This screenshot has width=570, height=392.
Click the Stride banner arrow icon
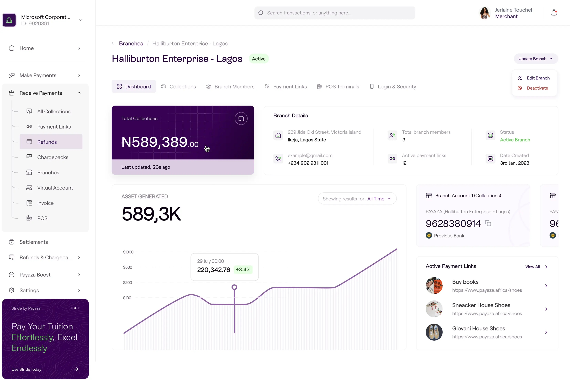point(76,369)
